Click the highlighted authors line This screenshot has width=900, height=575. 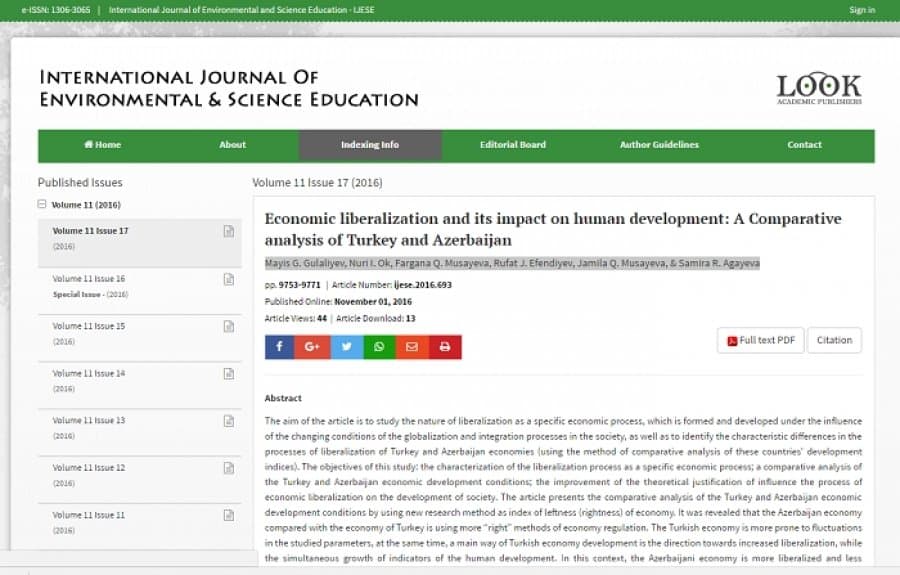click(x=512, y=263)
